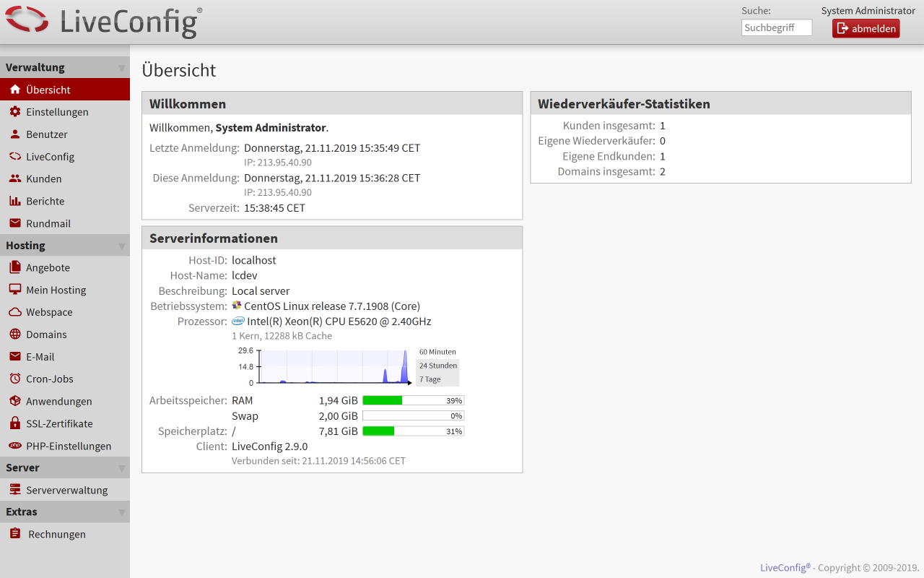Click the LiveConfig icon in the sidebar
Image resolution: width=924 pixels, height=578 pixels.
(14, 157)
